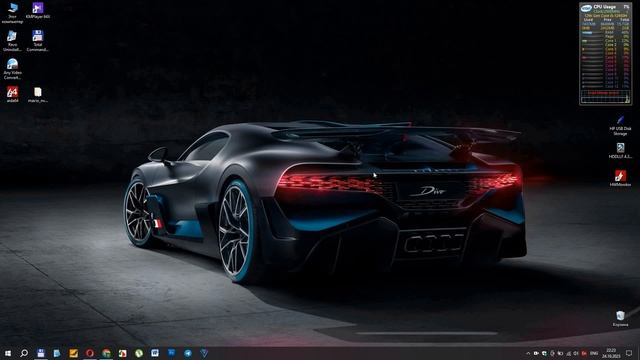
Task: Click the CPU Usage gadget header
Action: tap(605, 7)
